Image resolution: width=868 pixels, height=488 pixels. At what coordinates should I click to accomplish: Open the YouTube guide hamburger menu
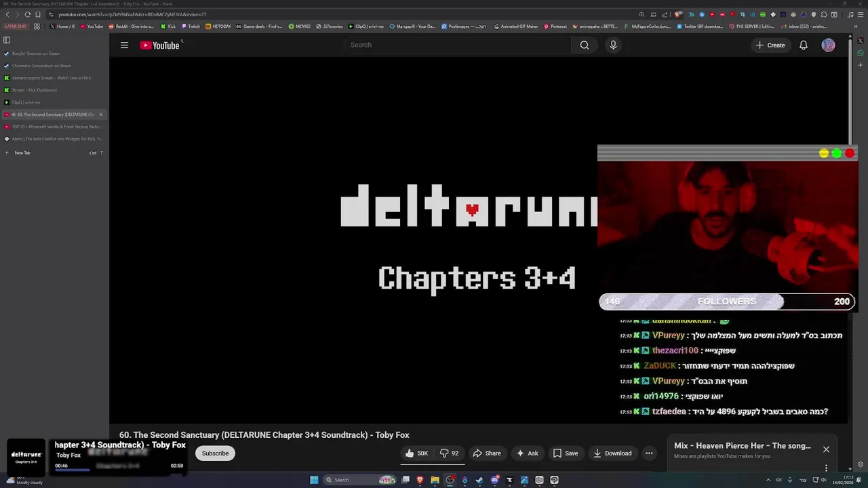click(124, 45)
